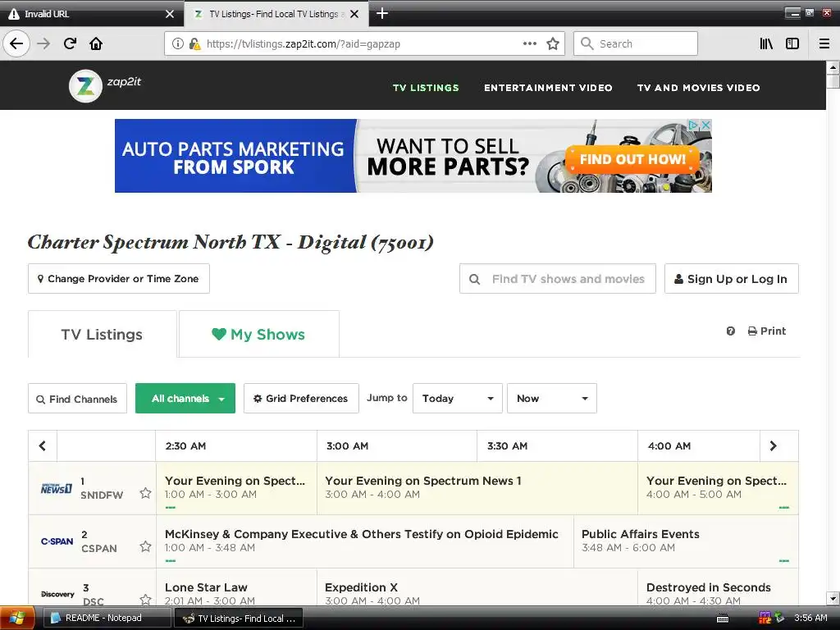Click Change Provider or Time Zone
This screenshot has width=840, height=630.
[x=119, y=279]
